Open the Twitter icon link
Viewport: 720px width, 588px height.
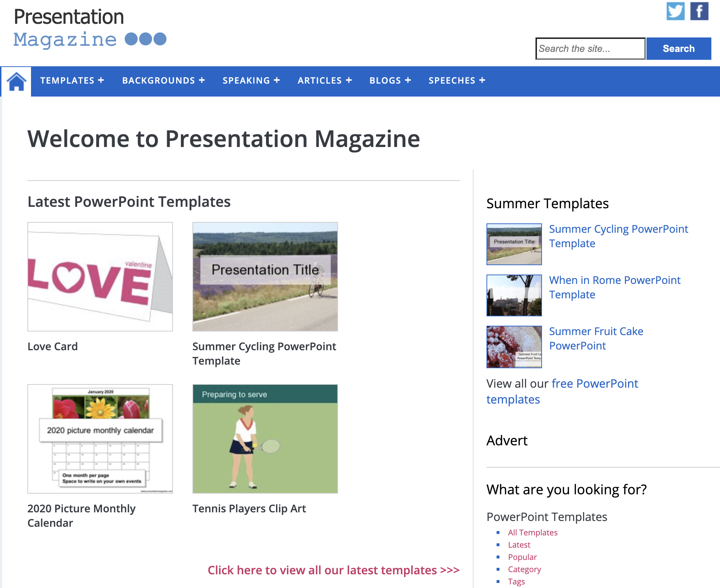coord(675,11)
